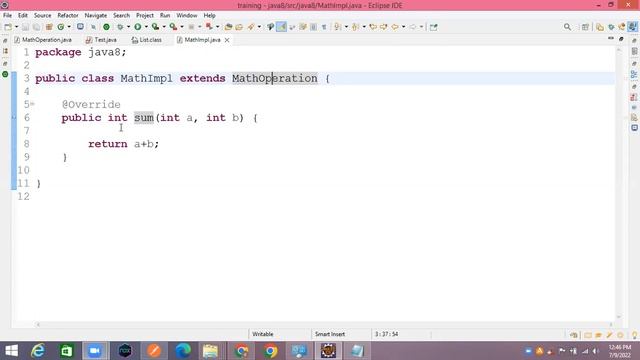Click the Forward navigation arrow icon
This screenshot has height=360, width=640.
(413, 27)
